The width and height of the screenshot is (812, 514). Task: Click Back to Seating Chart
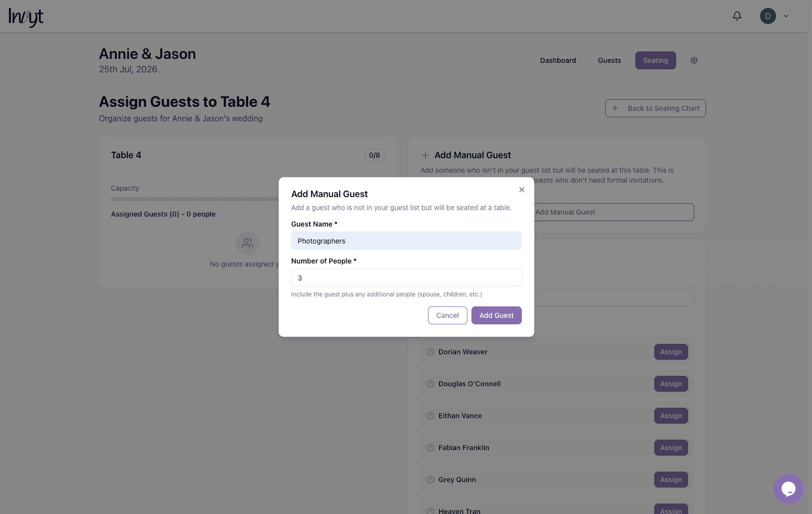click(655, 108)
